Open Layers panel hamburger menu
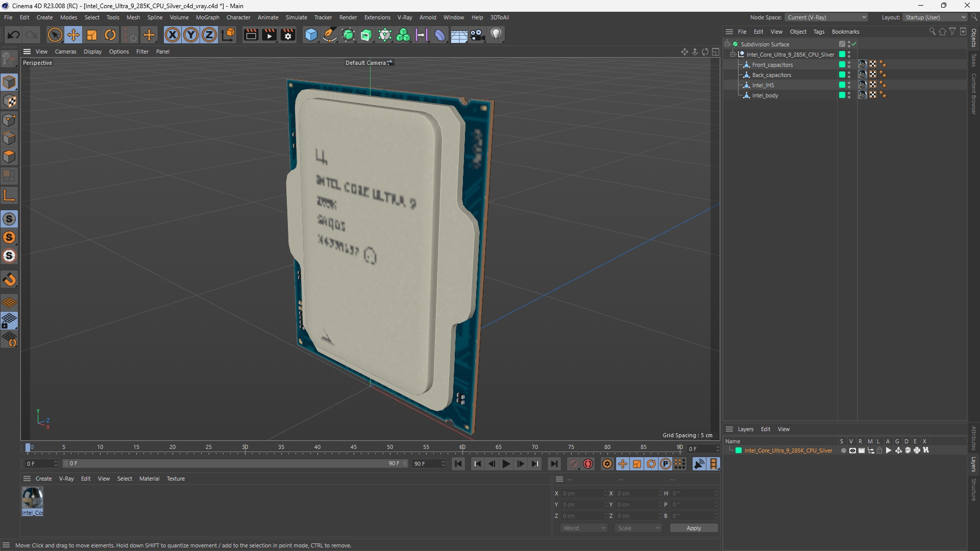Viewport: 980px width, 551px height. click(x=729, y=429)
